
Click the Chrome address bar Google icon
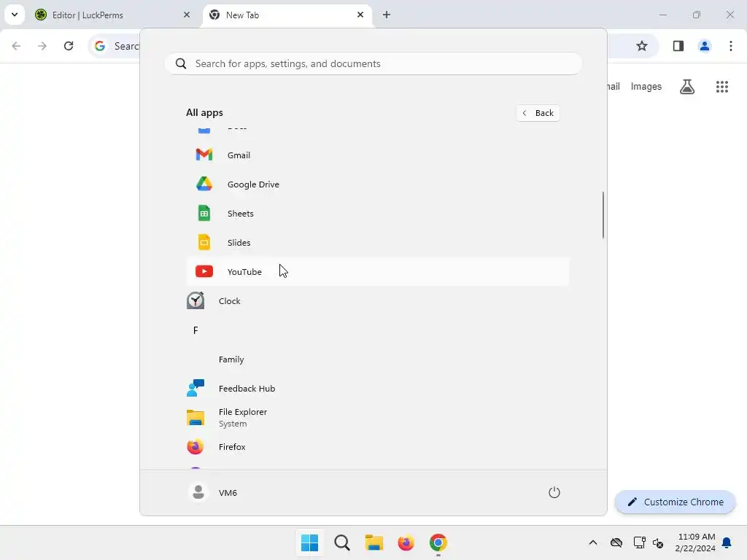(x=99, y=46)
